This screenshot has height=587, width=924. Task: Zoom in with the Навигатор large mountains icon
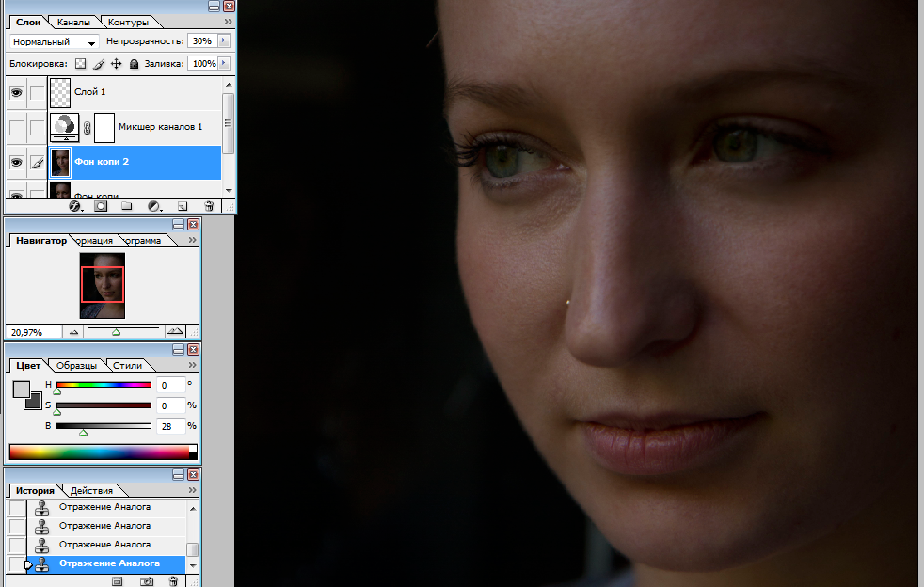coord(175,332)
